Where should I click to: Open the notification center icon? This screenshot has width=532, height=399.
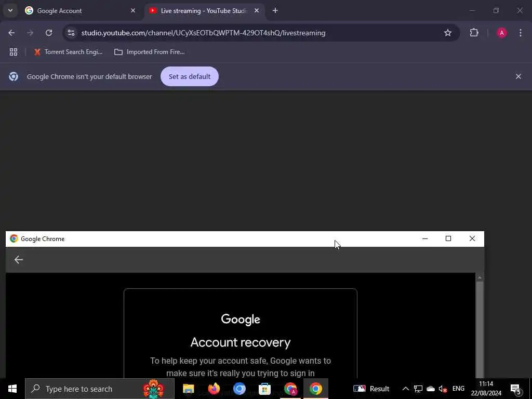[x=515, y=389]
